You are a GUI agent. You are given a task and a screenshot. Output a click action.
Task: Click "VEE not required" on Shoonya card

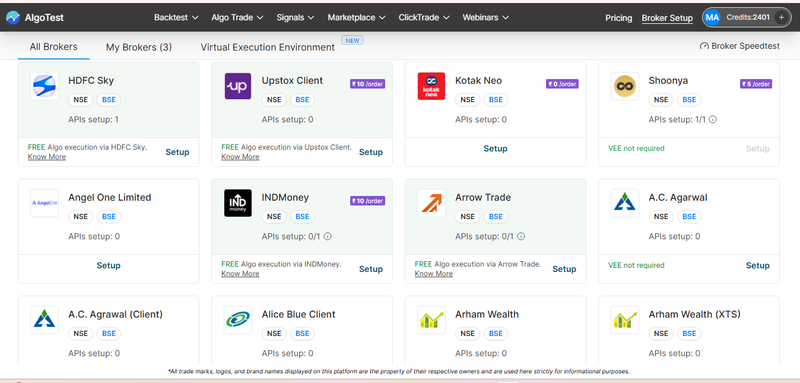(x=636, y=148)
